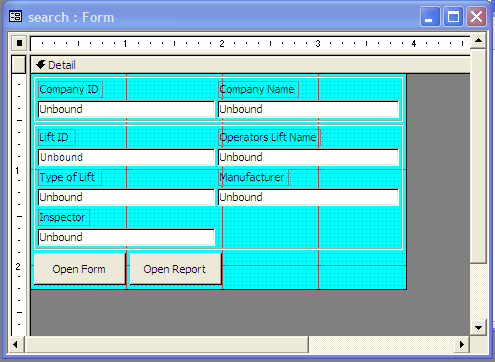495x362 pixels.
Task: Select the Company Name label
Action: pyautogui.click(x=258, y=89)
